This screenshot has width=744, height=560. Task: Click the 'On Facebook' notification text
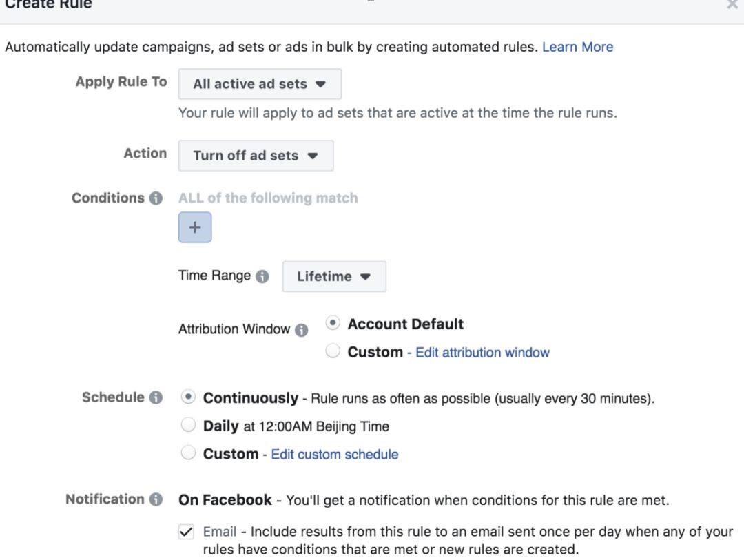(x=225, y=499)
